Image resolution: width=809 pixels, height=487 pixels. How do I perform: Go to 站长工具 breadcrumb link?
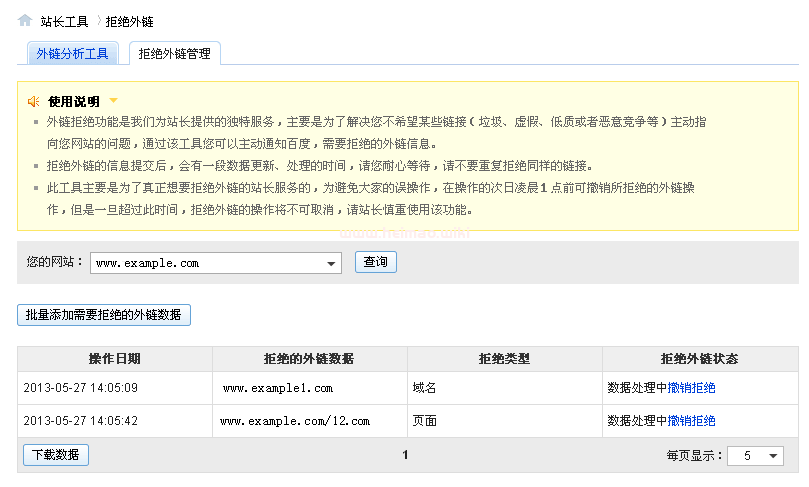point(64,21)
